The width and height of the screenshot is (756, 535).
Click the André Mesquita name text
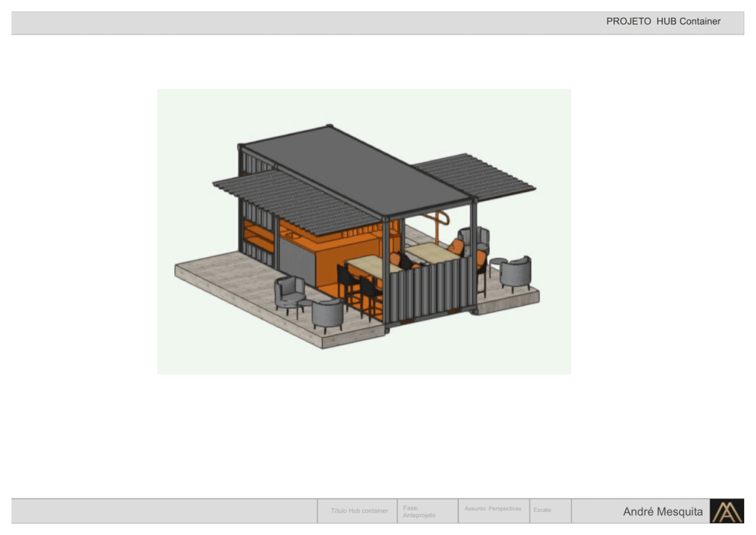[x=662, y=511]
